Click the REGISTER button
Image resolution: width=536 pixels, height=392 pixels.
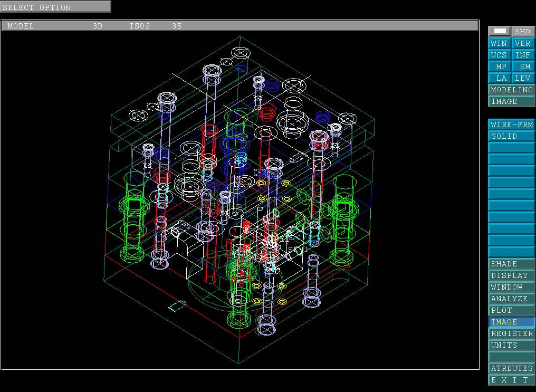pos(511,333)
